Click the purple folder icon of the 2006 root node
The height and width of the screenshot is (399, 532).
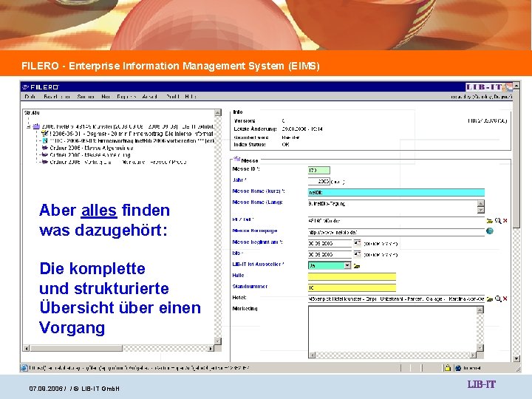(36, 126)
